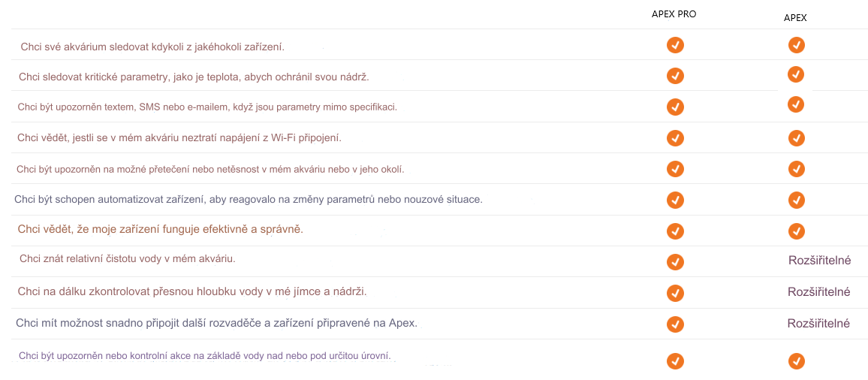Click the row text about přetečení nebo netěsnost
The height and width of the screenshot is (380, 868).
(x=210, y=169)
